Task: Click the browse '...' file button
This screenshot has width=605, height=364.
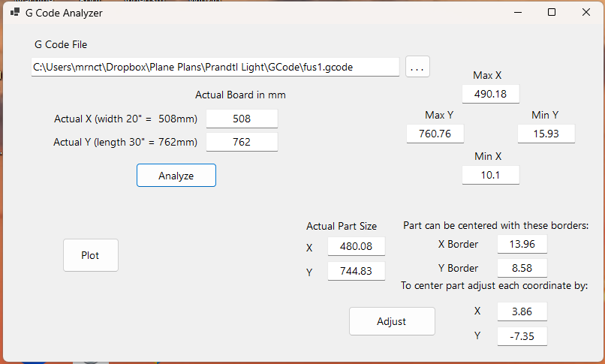Action: click(418, 67)
